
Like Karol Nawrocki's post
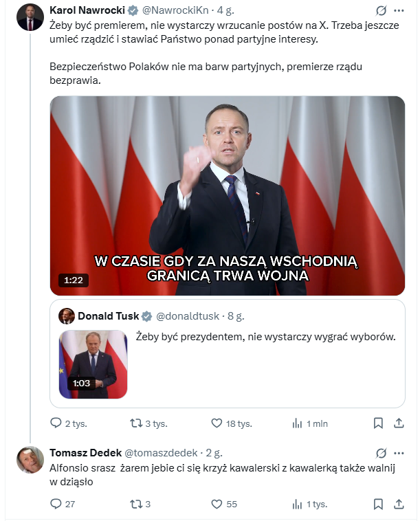216,423
